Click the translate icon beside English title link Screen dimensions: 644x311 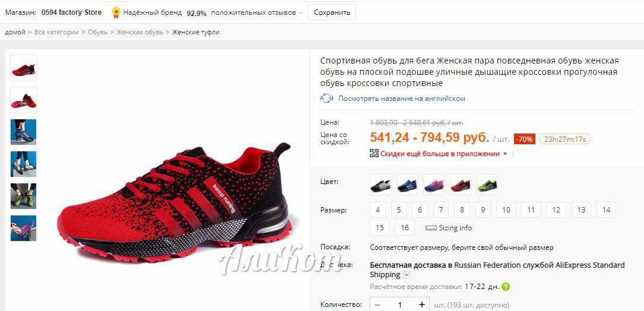tap(326, 99)
